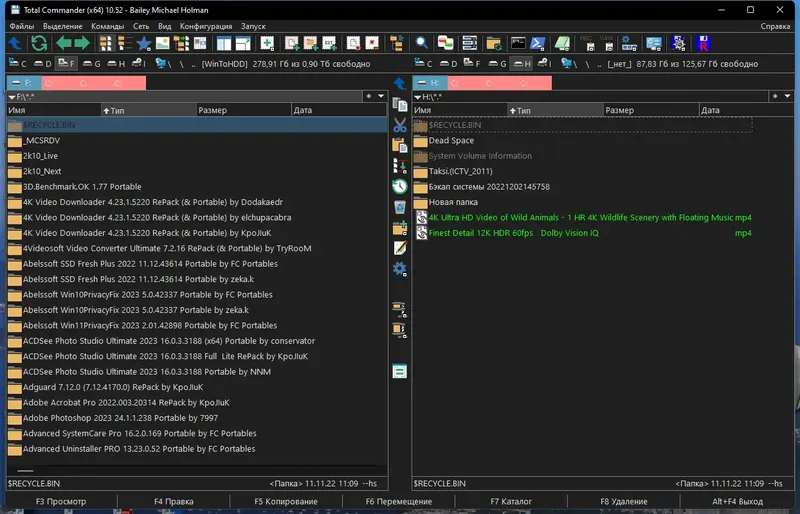Open left panel F:\*.* path history dropdown
Image resolution: width=800 pixels, height=514 pixels.
(x=12, y=96)
